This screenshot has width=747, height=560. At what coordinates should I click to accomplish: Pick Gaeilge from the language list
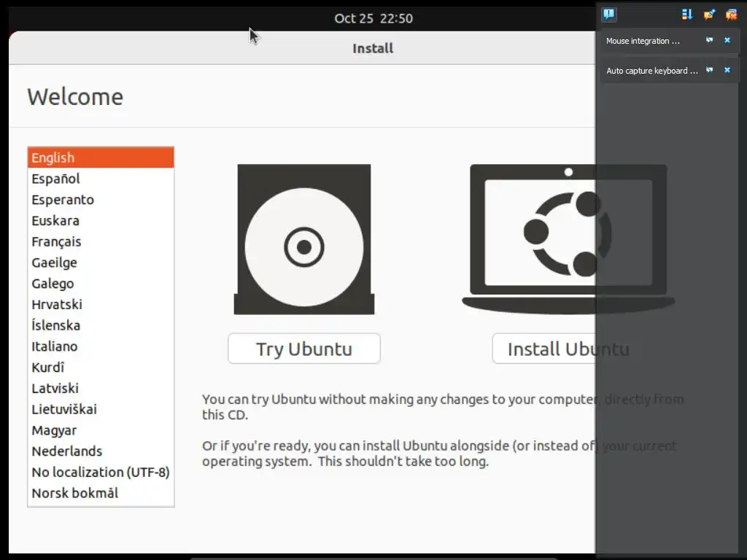click(101, 262)
